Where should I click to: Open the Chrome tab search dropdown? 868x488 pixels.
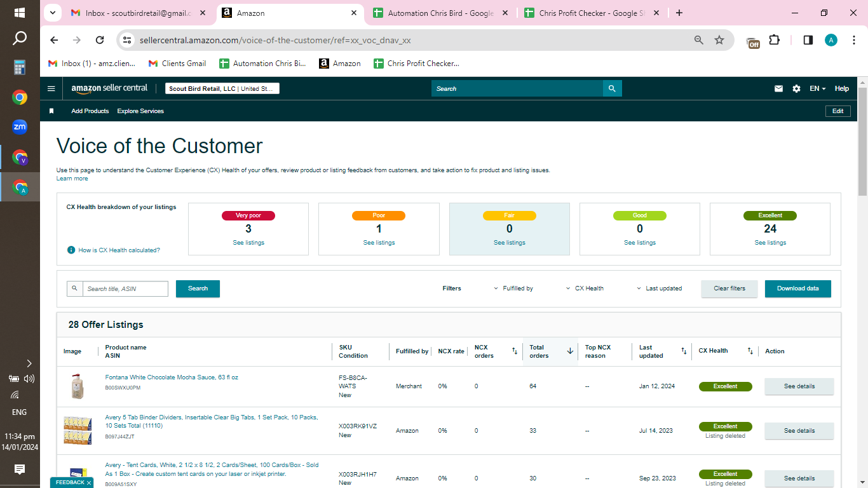point(53,13)
